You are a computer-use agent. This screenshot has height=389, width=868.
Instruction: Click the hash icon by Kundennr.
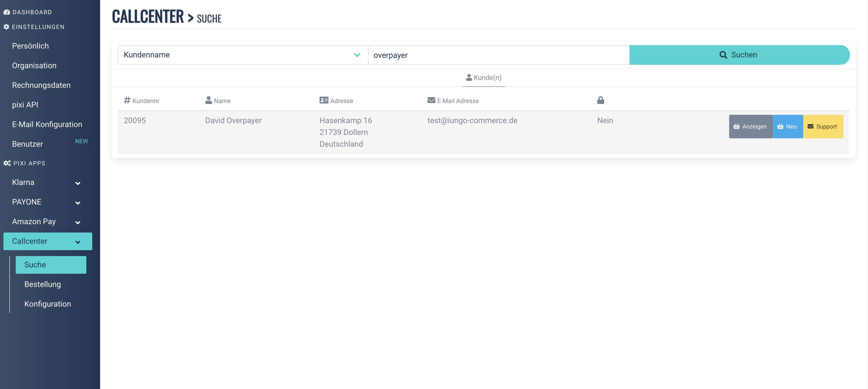[127, 100]
